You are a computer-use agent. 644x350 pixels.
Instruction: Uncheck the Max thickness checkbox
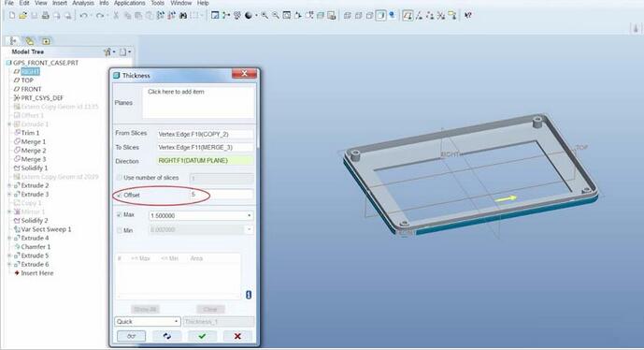click(x=119, y=214)
